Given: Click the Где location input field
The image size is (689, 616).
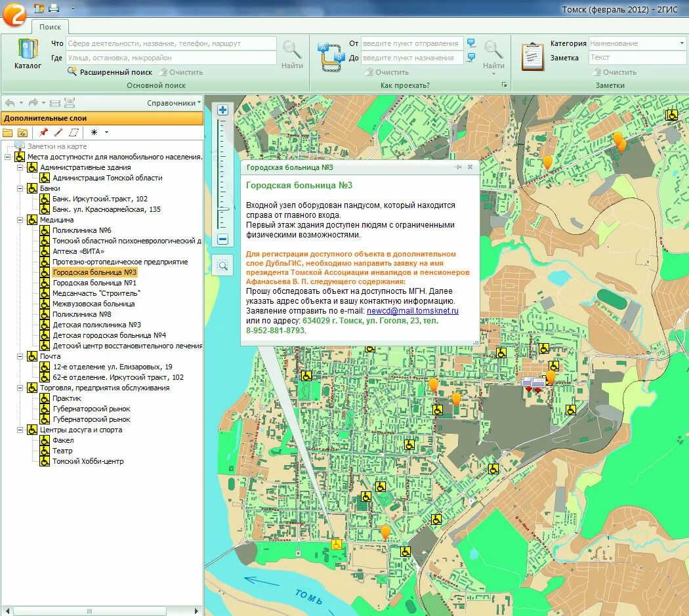Looking at the screenshot, I should point(171,58).
